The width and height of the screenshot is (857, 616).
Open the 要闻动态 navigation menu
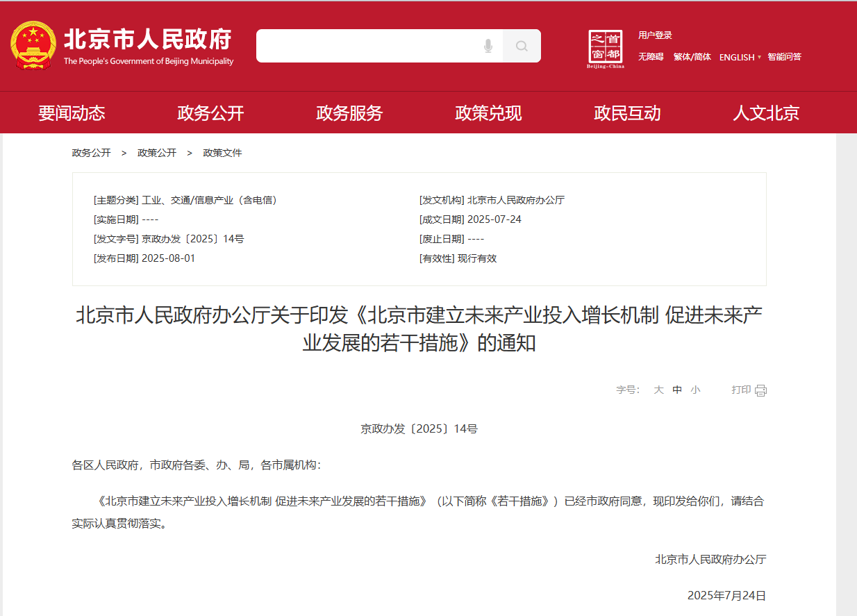point(72,113)
